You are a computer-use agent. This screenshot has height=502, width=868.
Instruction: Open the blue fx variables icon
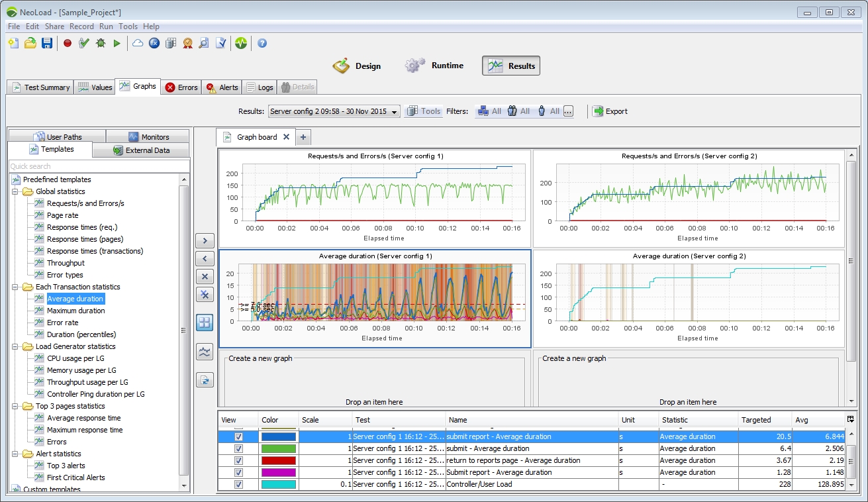click(x=154, y=43)
